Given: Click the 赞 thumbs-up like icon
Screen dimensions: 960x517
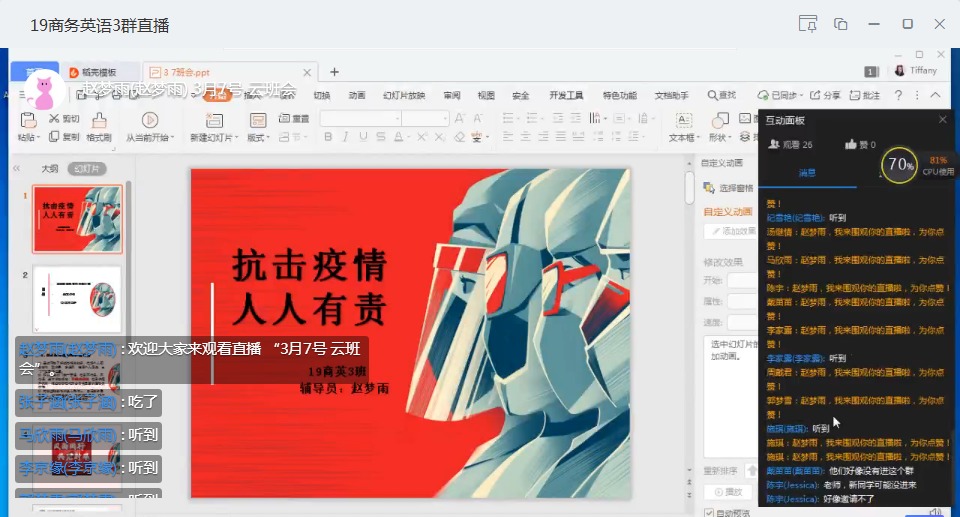Looking at the screenshot, I should [850, 145].
